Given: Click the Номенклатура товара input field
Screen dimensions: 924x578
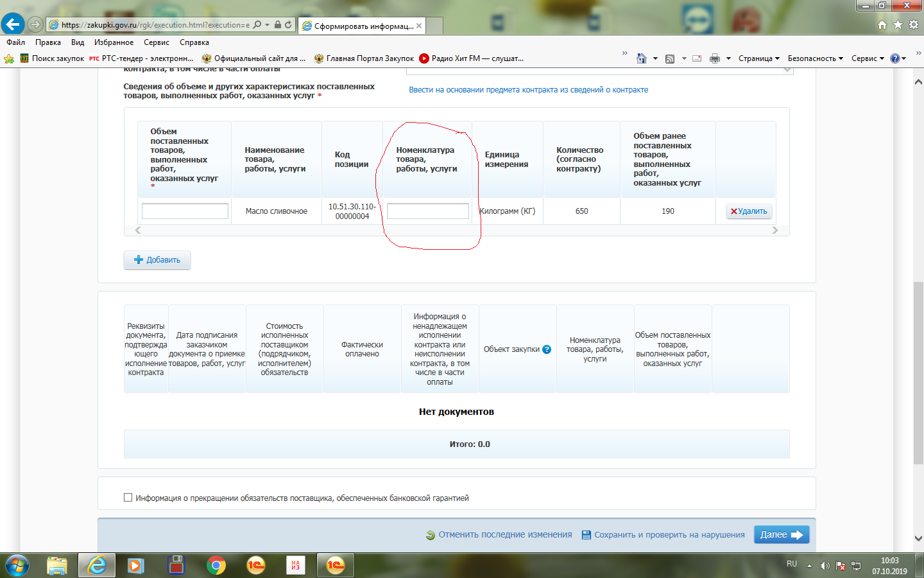Looking at the screenshot, I should pyautogui.click(x=427, y=211).
